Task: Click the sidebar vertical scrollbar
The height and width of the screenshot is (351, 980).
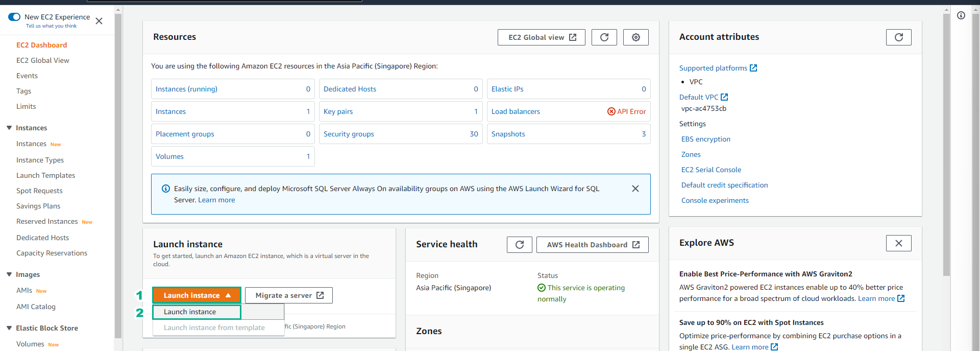Action: pyautogui.click(x=118, y=176)
